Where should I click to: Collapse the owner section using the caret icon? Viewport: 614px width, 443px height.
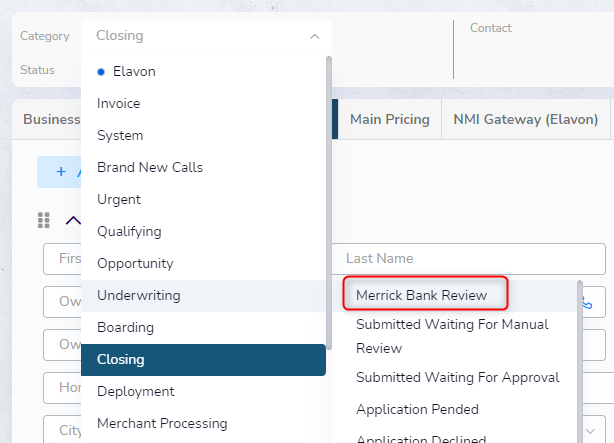click(x=73, y=220)
